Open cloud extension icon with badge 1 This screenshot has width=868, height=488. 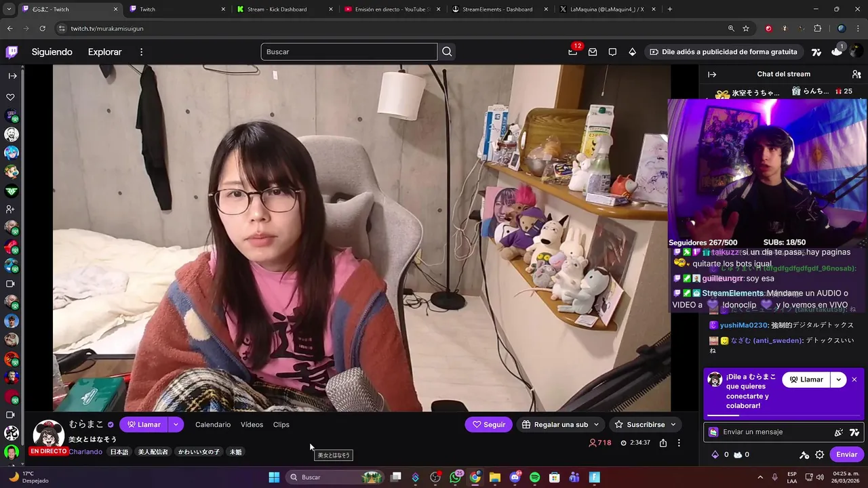(837, 51)
